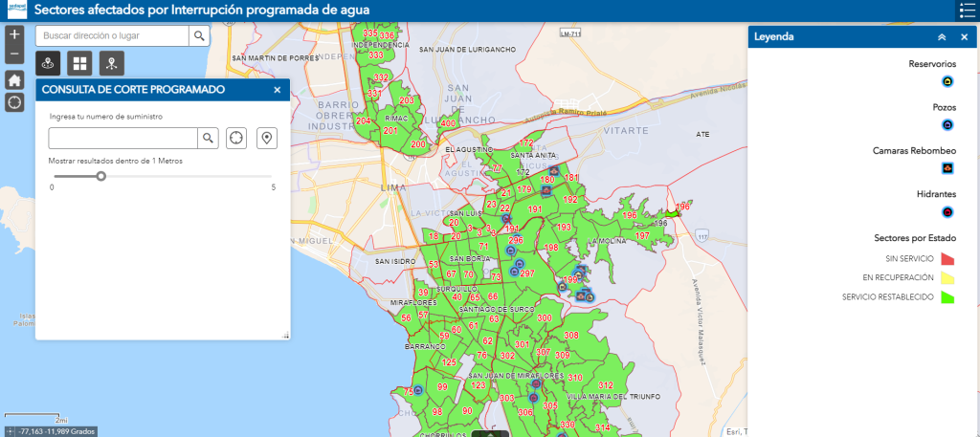Toggle the legend list button in header
Image resolution: width=980 pixels, height=437 pixels.
pos(966,11)
